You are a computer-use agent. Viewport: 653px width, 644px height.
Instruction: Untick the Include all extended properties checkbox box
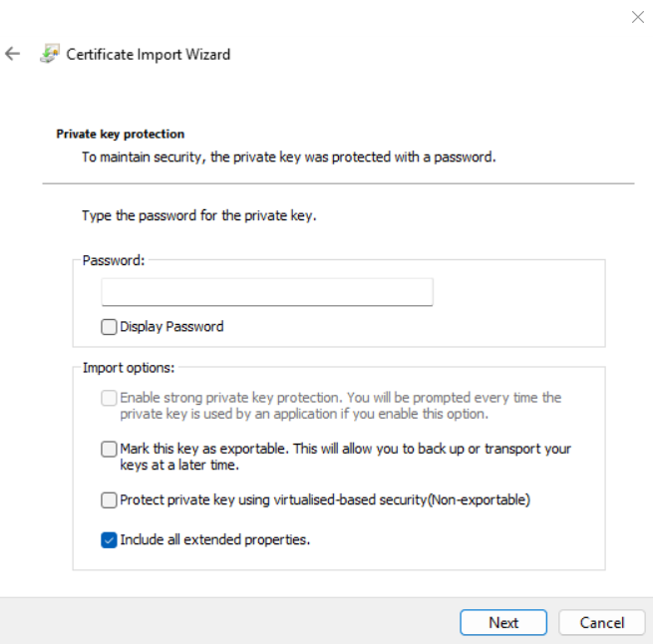[109, 540]
